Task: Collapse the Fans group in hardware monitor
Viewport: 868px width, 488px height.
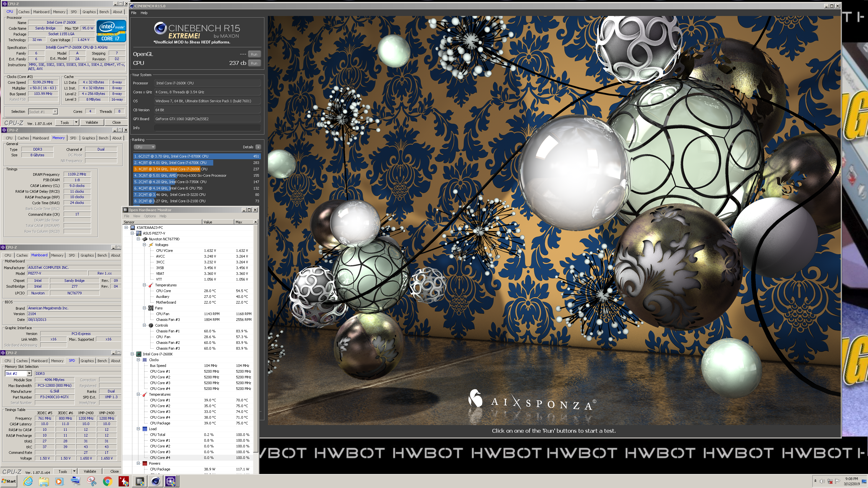Action: pos(145,308)
